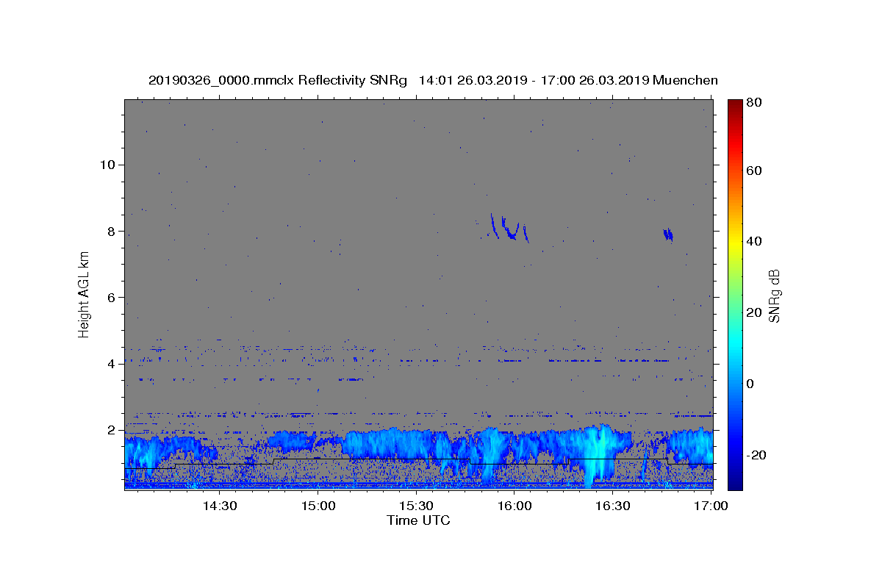Image resolution: width=882 pixels, height=588 pixels.
Task: Click the 16:30 time axis label
Action: pyautogui.click(x=613, y=506)
